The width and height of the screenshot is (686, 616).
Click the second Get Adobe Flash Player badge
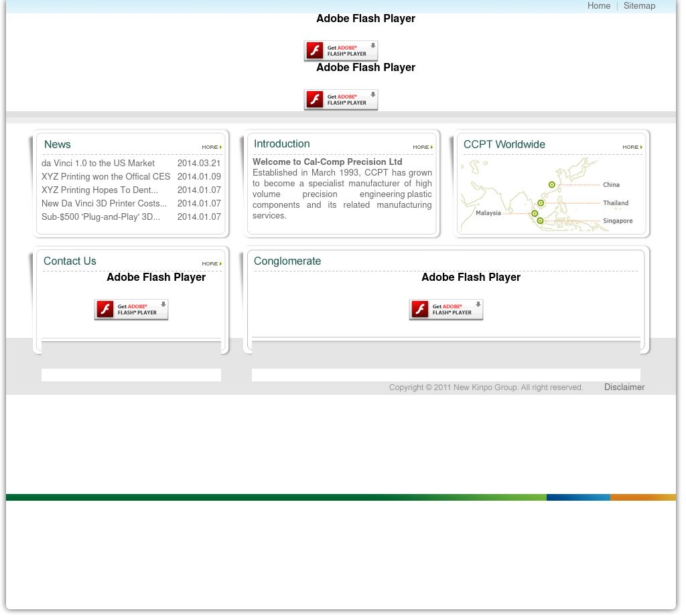[x=340, y=100]
